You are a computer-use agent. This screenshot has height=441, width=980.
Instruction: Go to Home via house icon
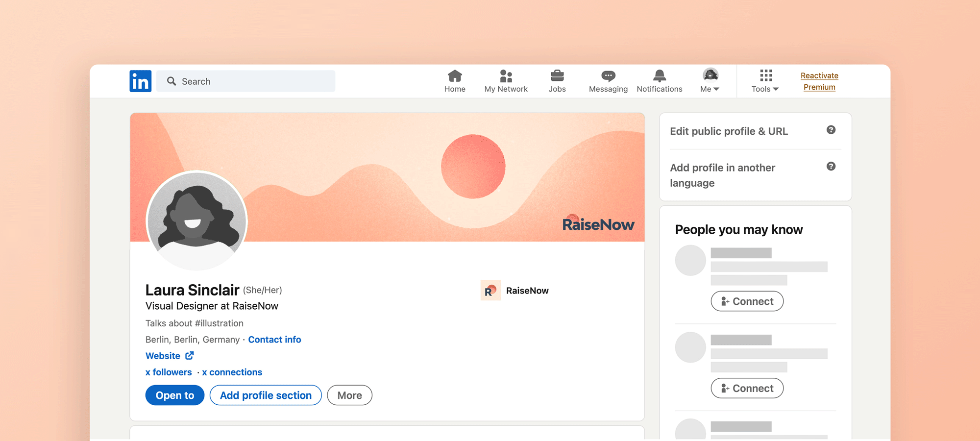[455, 76]
